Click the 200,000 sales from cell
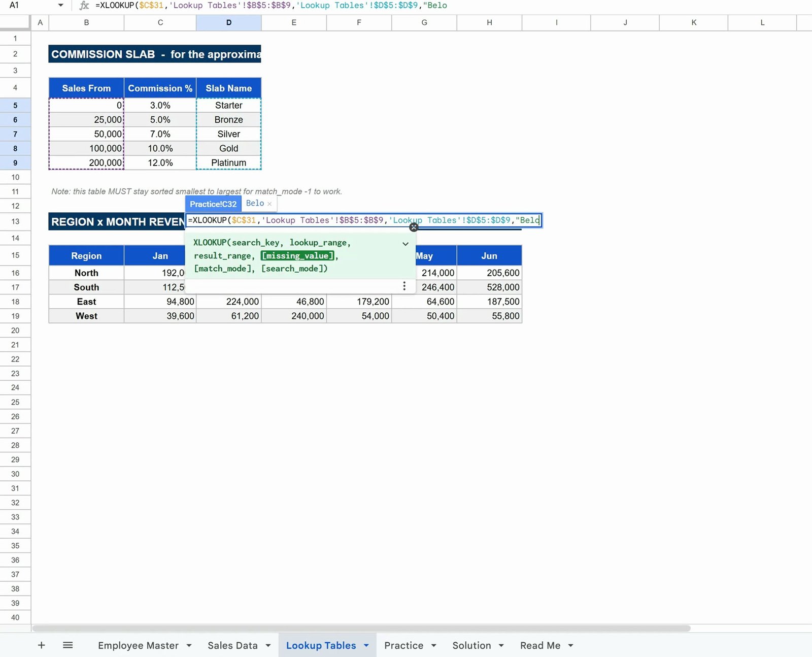 pos(86,163)
